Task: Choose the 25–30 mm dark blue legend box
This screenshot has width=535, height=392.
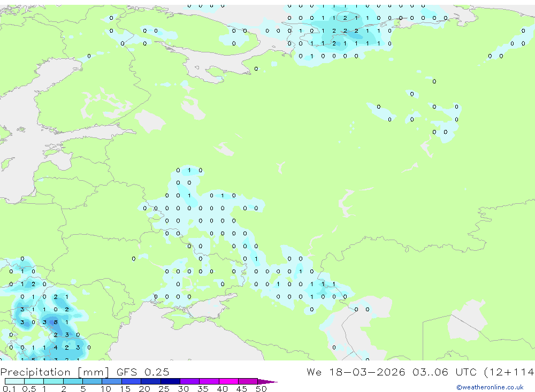Action: pos(170,381)
